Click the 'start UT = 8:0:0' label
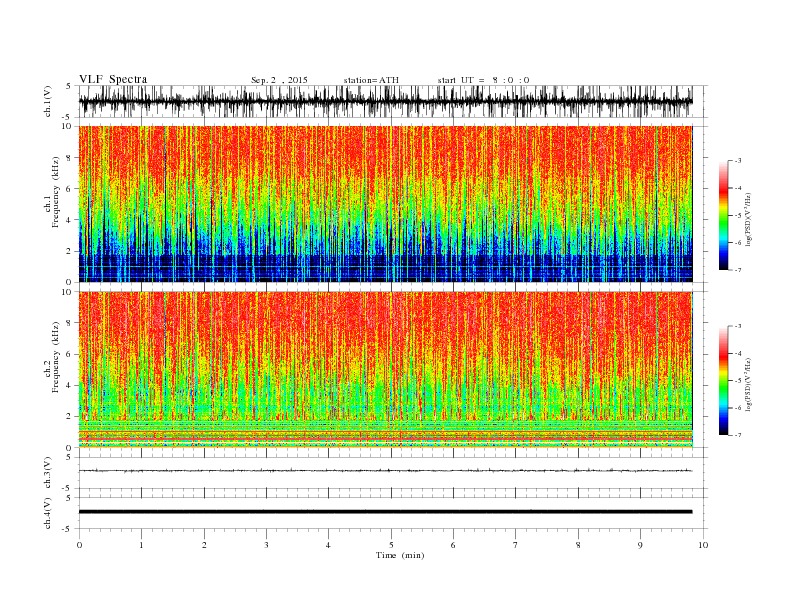The image size is (792, 612). [483, 80]
